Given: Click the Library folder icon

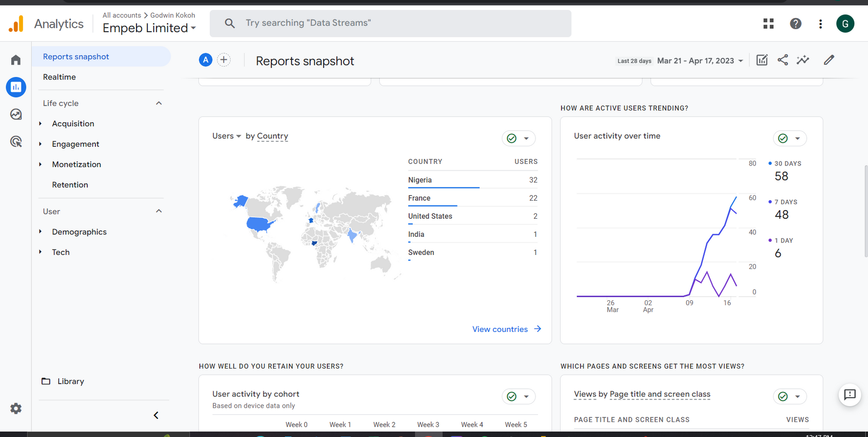Looking at the screenshot, I should point(46,381).
